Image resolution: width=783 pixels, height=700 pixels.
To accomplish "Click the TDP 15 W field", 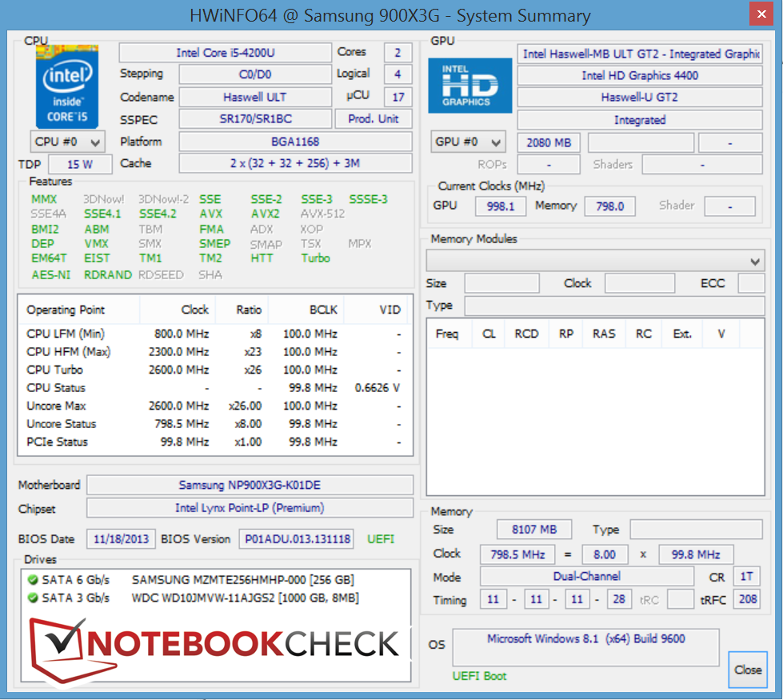I will coord(80,164).
